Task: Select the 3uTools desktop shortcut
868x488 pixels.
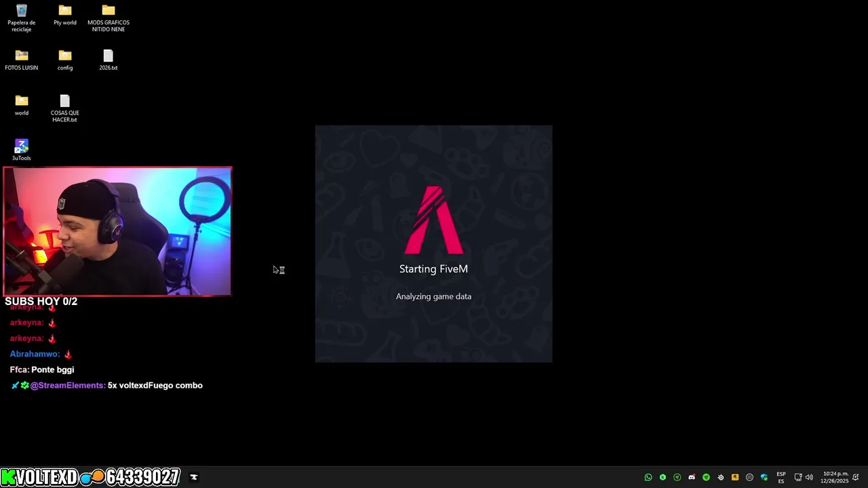Action: coord(22,150)
